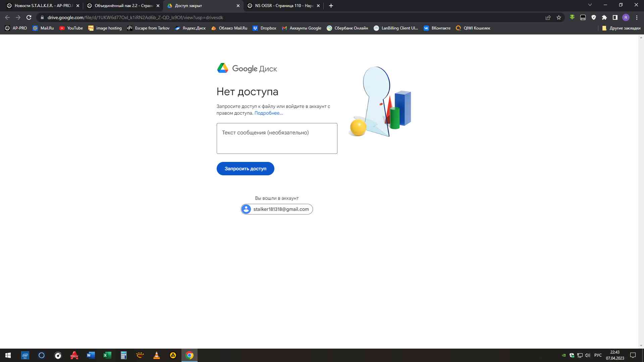
Task: Open the Chrome profile avatar with letter R
Action: pos(626,17)
